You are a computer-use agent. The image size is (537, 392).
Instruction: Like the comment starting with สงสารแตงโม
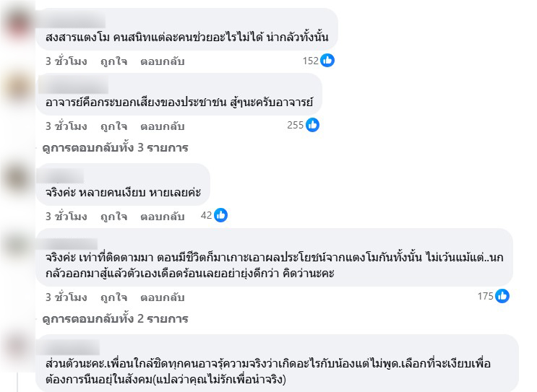point(113,61)
